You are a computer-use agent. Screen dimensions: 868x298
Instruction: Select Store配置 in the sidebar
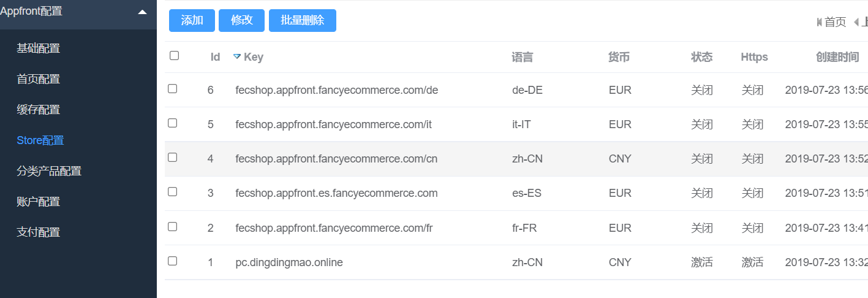tap(40, 140)
